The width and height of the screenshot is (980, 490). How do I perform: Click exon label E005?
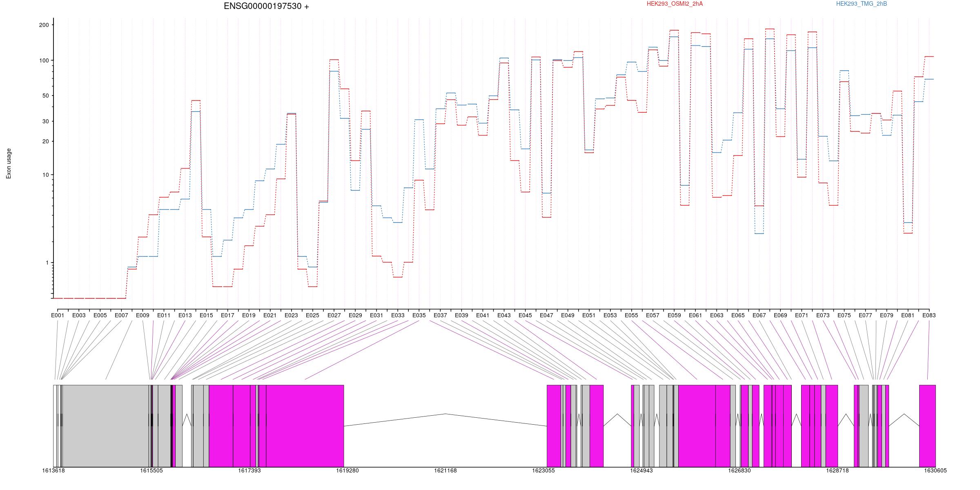(x=100, y=315)
